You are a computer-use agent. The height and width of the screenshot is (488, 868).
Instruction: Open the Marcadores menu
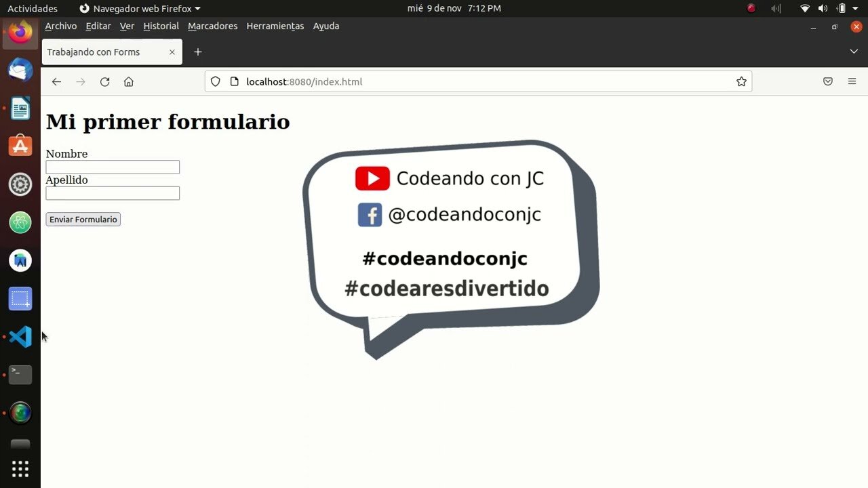(x=213, y=26)
